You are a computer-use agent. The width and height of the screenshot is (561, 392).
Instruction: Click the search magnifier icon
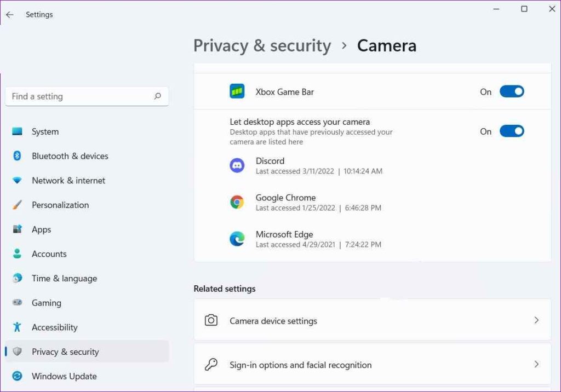(157, 96)
